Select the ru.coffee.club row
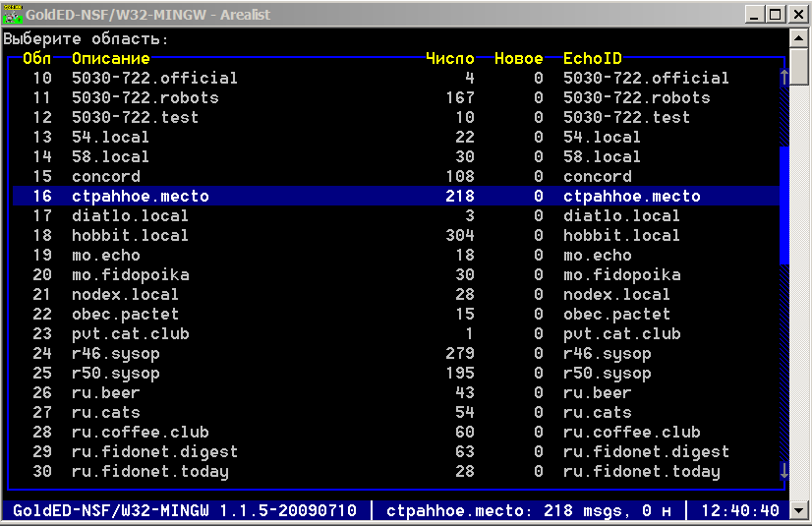 click(140, 432)
